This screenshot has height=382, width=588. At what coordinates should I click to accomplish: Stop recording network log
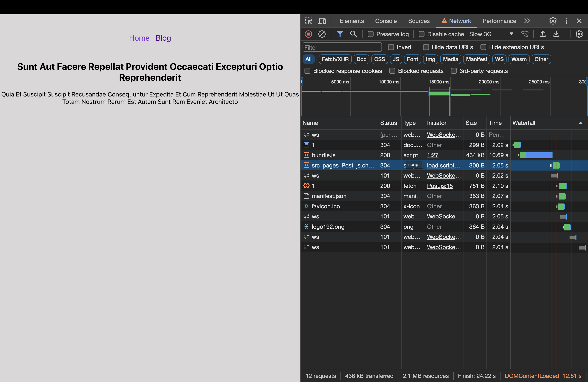[308, 34]
